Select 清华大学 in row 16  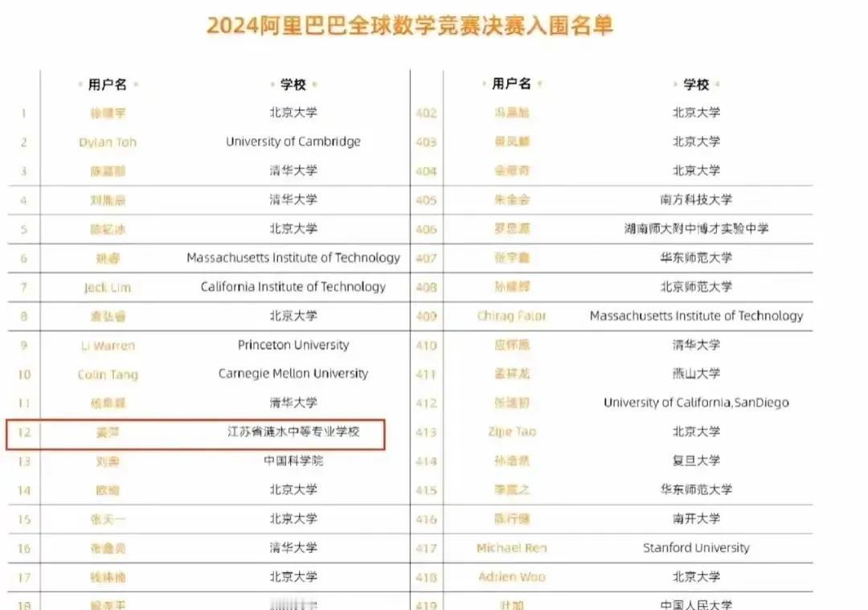tap(293, 548)
